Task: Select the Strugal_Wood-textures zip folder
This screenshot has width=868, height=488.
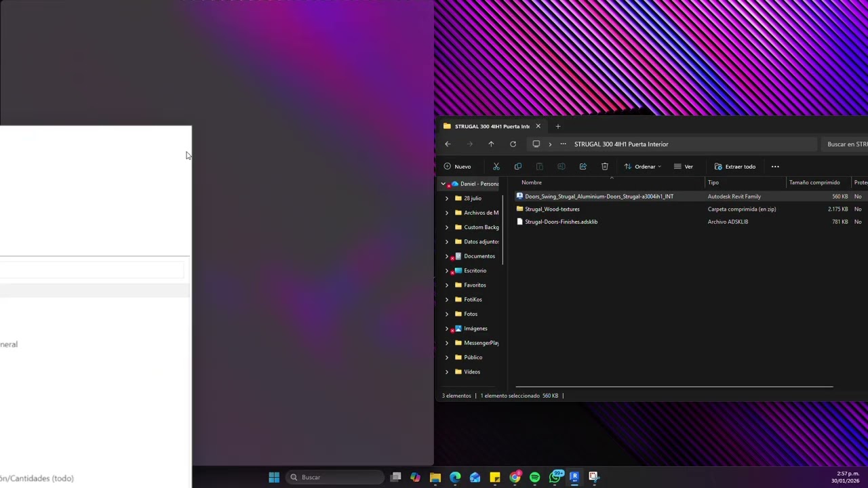Action: (552, 209)
